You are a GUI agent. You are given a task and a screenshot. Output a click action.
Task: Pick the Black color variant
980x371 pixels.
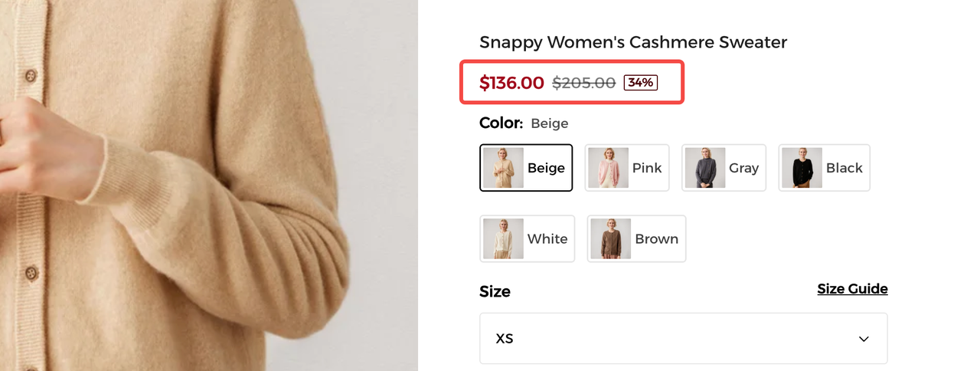point(824,168)
